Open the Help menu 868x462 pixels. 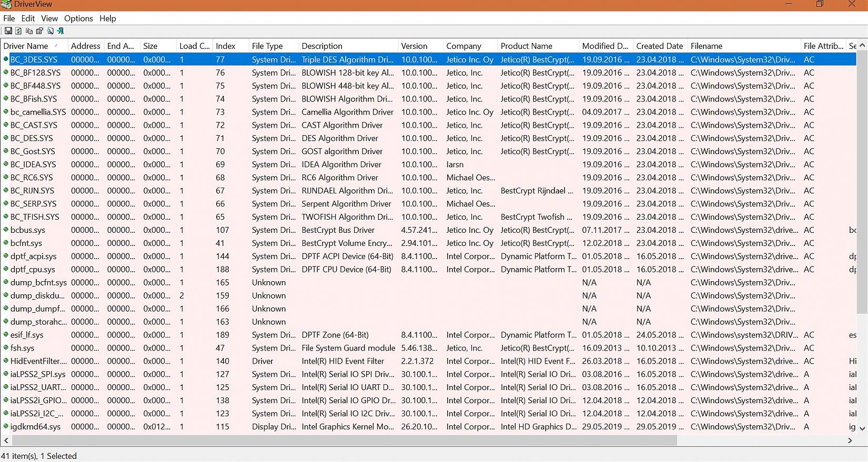click(x=108, y=18)
